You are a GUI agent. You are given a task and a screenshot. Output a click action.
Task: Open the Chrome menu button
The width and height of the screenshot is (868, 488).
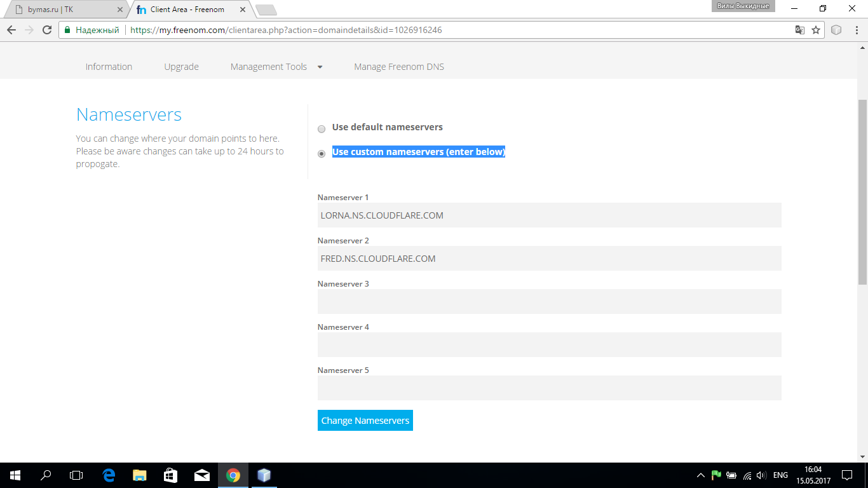click(856, 30)
